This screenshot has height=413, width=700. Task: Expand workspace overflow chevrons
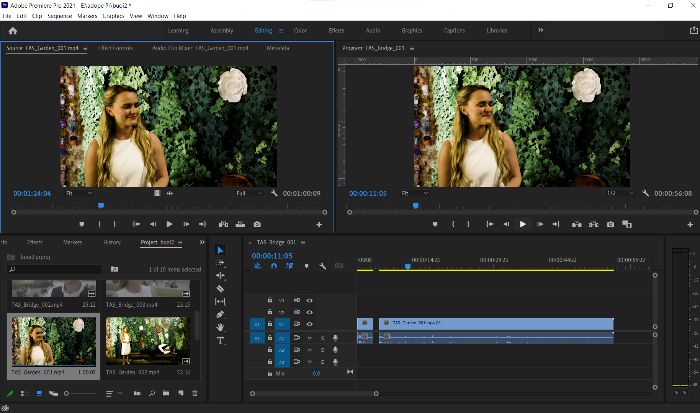point(541,30)
